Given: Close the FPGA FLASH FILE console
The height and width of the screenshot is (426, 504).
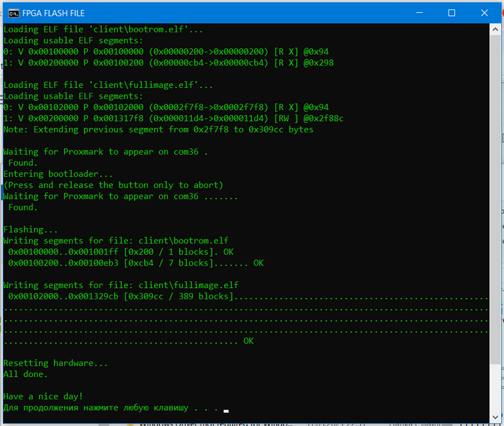Looking at the screenshot, I should 484,13.
